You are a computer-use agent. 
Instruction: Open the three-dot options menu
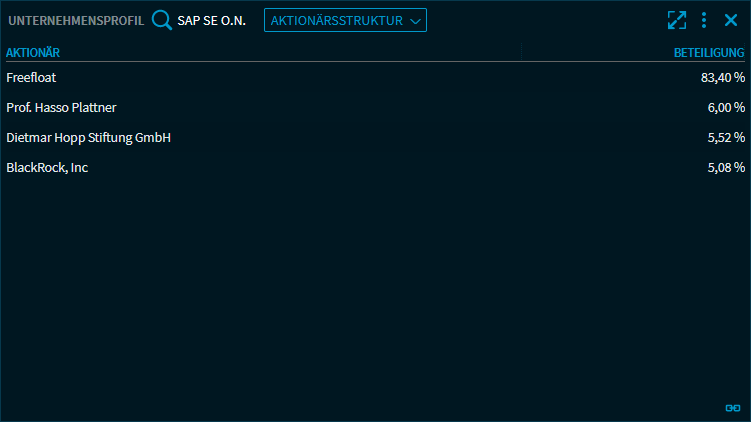tap(704, 20)
